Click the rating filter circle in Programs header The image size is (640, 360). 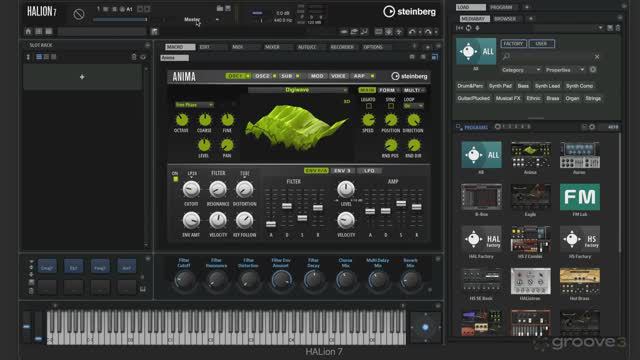497,127
